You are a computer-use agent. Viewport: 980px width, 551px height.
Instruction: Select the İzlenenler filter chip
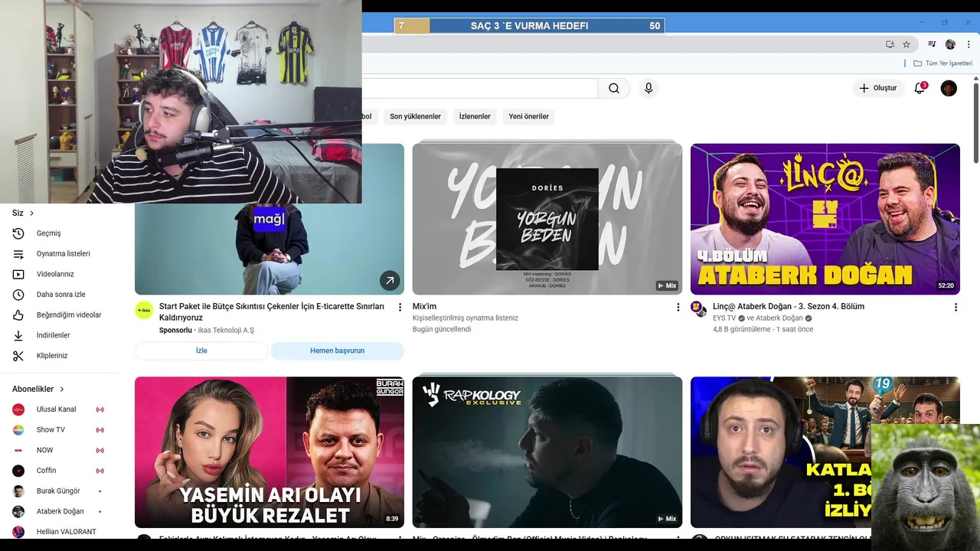click(475, 116)
